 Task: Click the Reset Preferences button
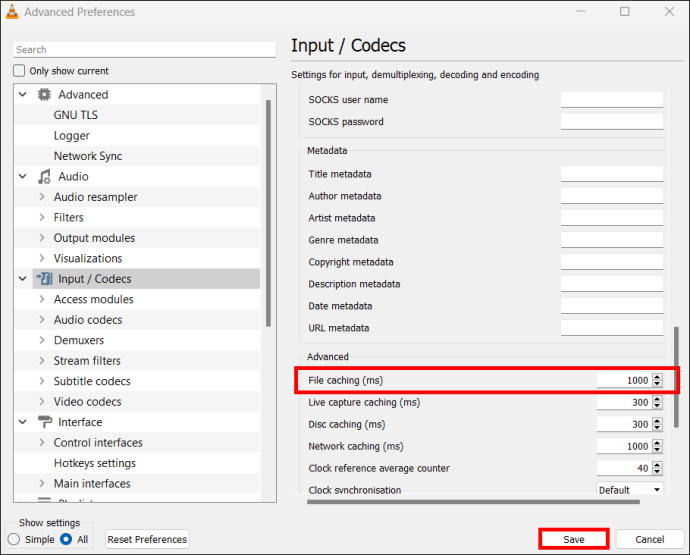coord(147,539)
